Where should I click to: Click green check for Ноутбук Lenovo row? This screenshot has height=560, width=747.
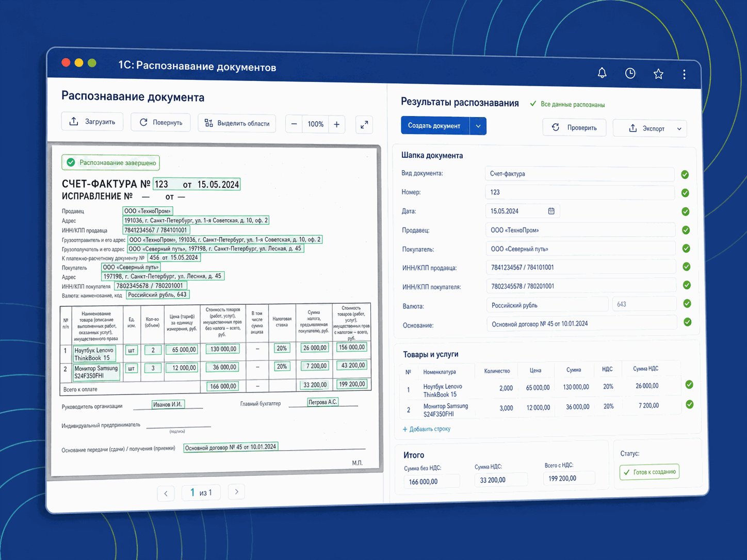(x=689, y=384)
